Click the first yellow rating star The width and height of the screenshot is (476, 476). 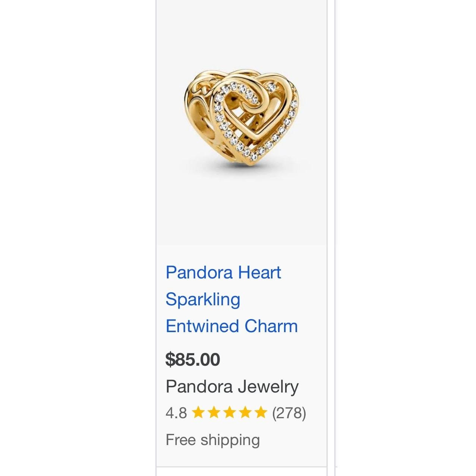[x=198, y=413]
